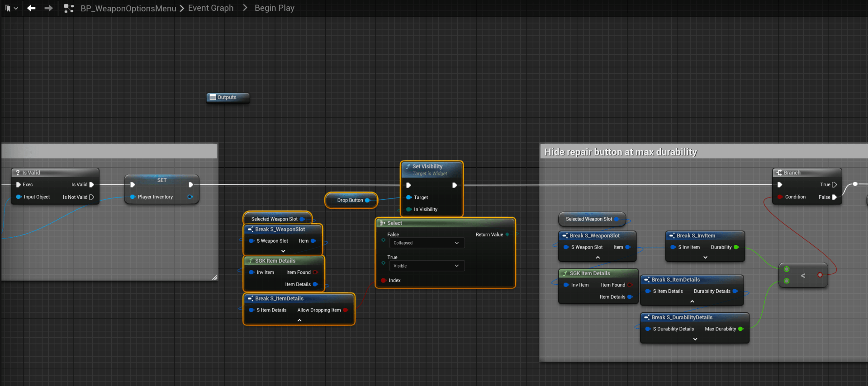Image resolution: width=868 pixels, height=386 pixels.
Task: Click the blueprint graph icon beside BP_WeaponOptionsMenu
Action: click(x=69, y=8)
